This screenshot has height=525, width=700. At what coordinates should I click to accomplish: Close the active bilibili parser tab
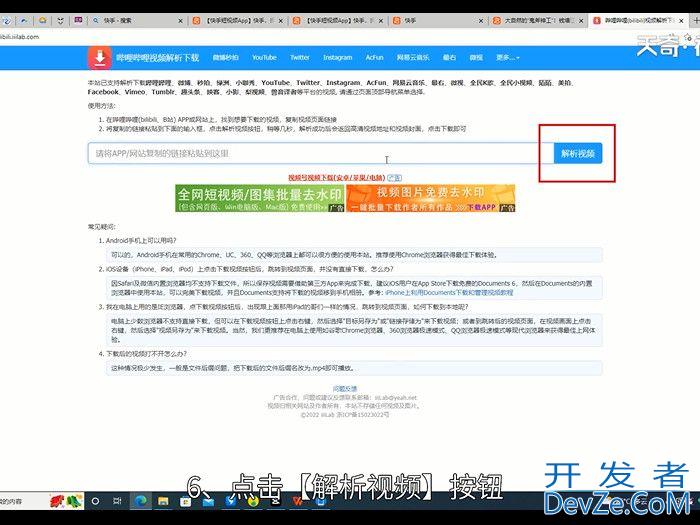pos(681,21)
